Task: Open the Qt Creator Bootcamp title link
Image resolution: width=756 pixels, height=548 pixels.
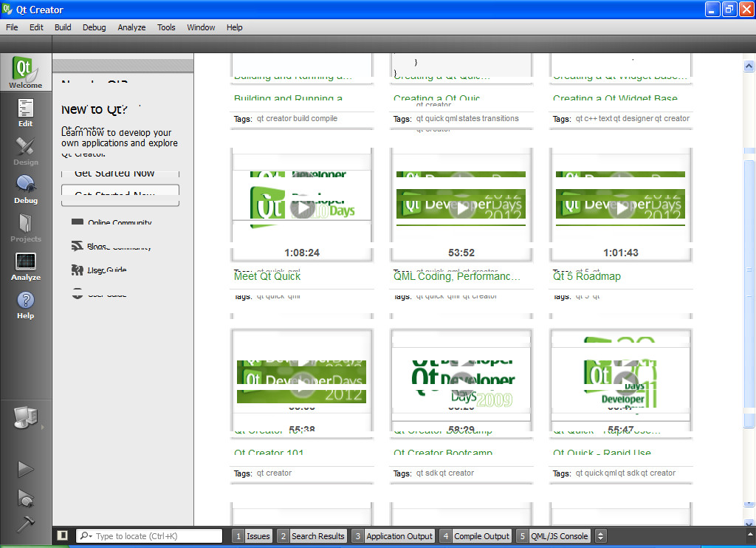Action: (x=443, y=452)
